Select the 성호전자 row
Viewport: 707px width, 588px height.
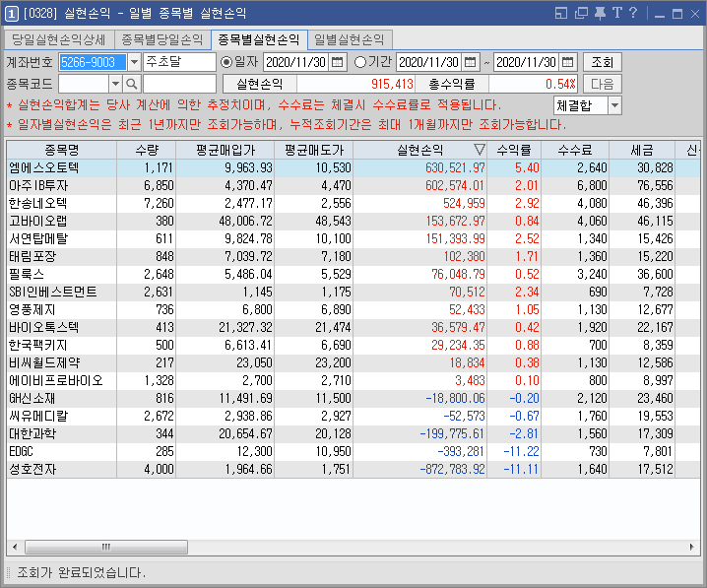[x=353, y=470]
